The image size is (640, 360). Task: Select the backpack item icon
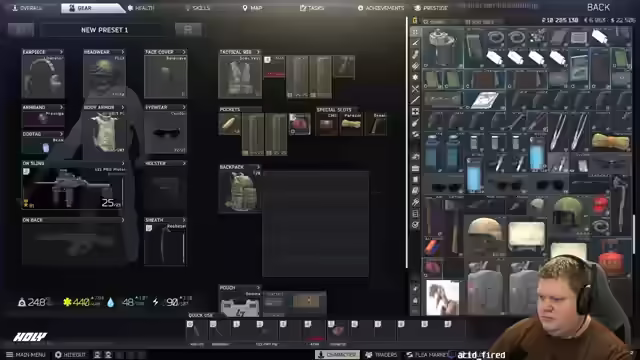point(240,191)
